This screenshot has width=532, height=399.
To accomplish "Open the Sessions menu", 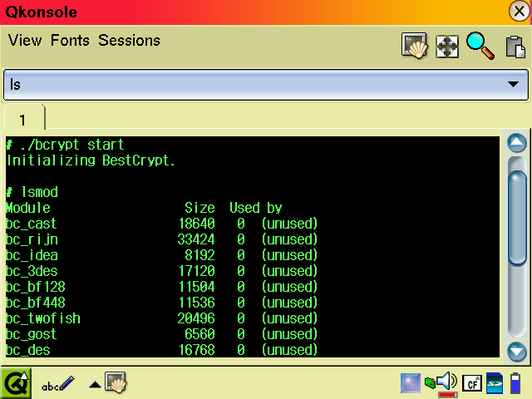I will [x=129, y=41].
